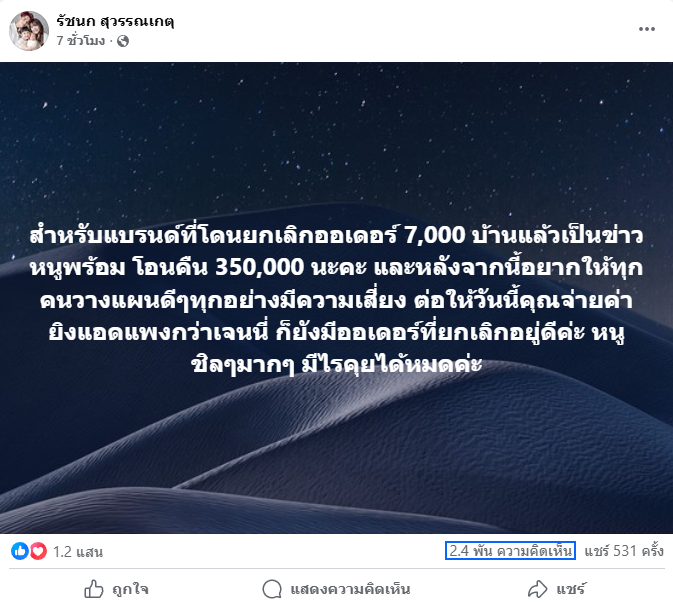The width and height of the screenshot is (673, 607).
Task: Click the speech bubble comment icon
Action: pyautogui.click(x=272, y=589)
